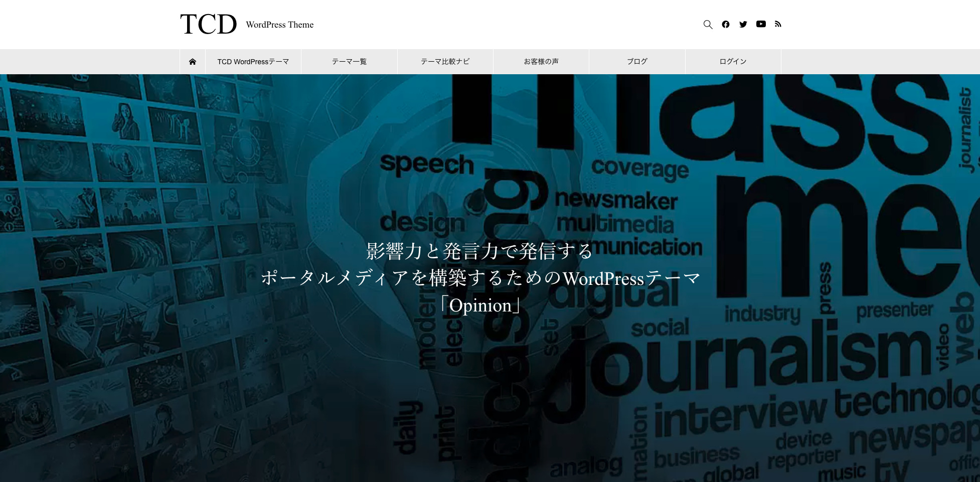Click hero line ポータルメディアを構築するためのWordPressテーマ
Image resolution: width=980 pixels, height=482 pixels.
[x=480, y=278]
